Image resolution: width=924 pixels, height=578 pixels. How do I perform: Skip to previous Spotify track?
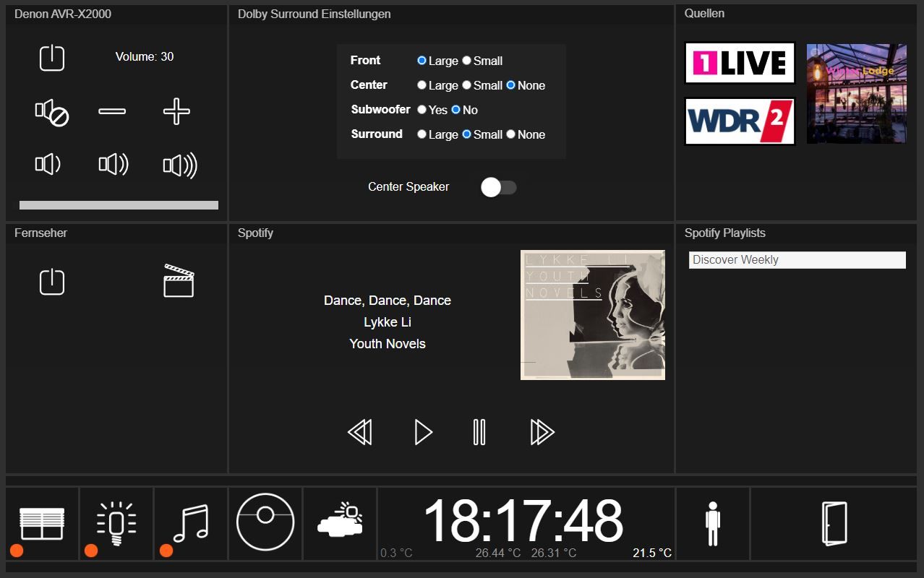(x=359, y=433)
